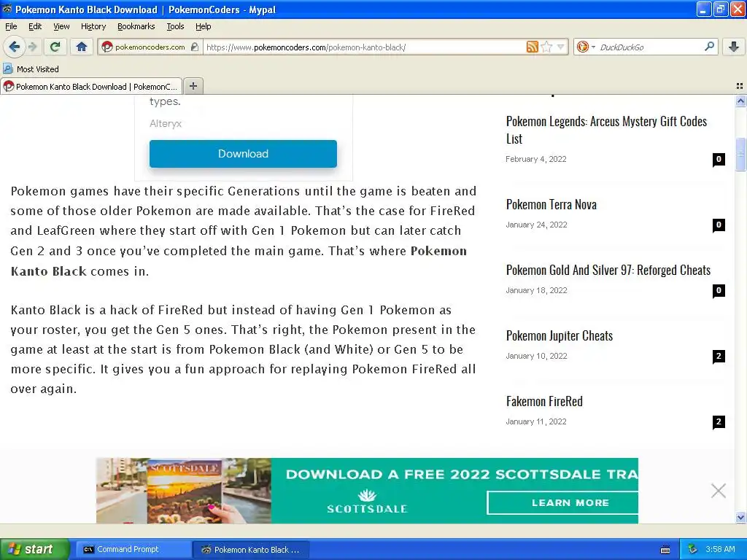Click the February 4, 2022 date text

(x=536, y=159)
